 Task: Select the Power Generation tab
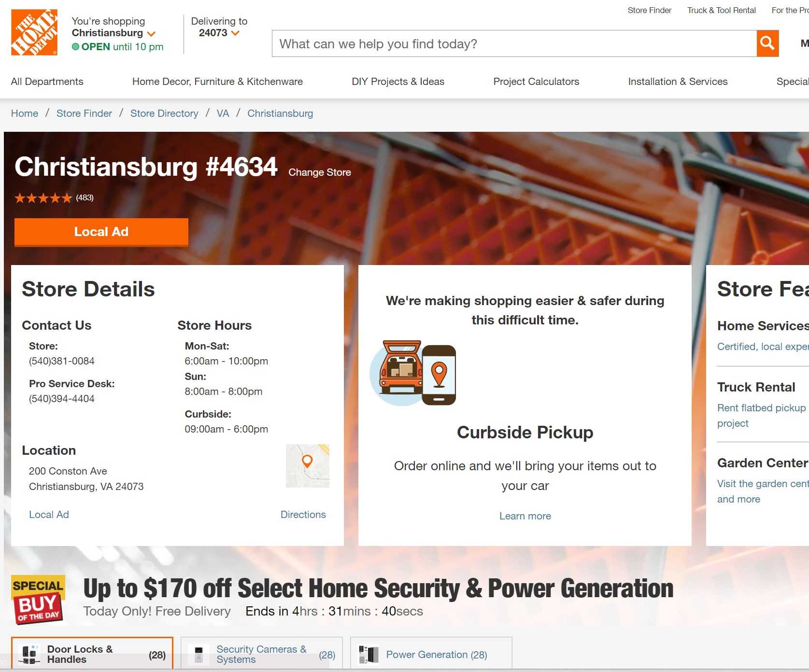point(431,654)
